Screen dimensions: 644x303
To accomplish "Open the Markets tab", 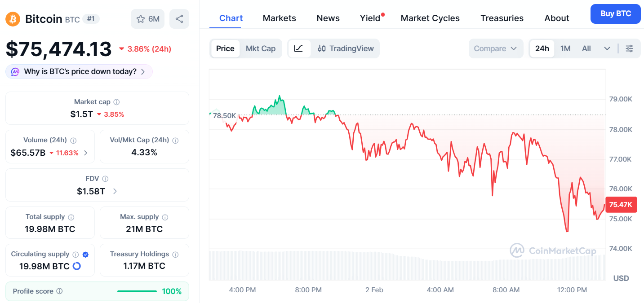I will click(279, 18).
